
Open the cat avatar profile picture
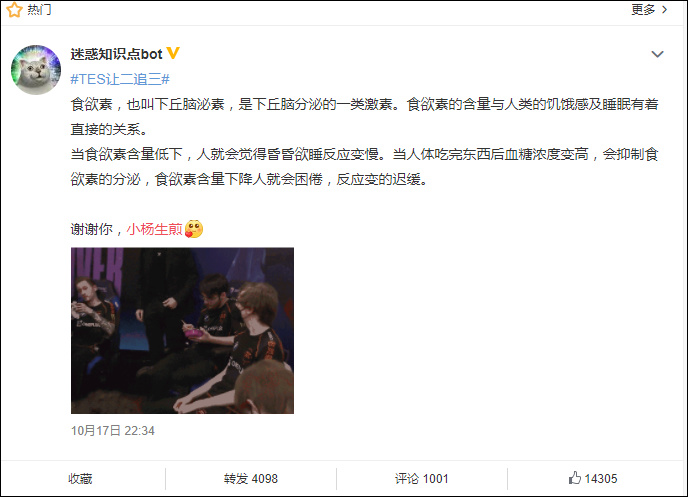tap(36, 70)
